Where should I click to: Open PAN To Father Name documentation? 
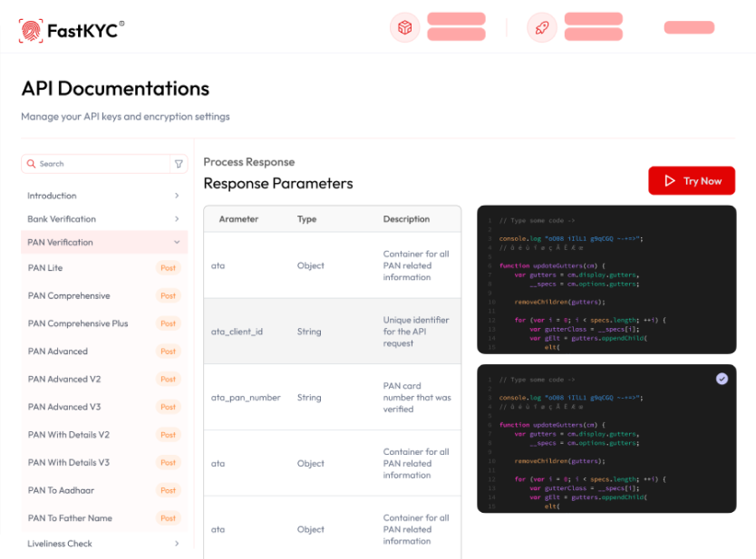(75, 517)
